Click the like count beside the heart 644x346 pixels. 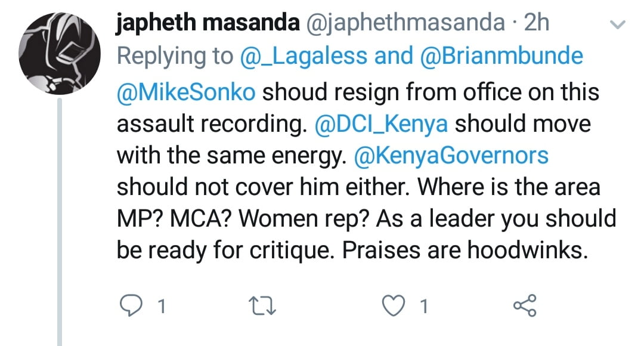tap(423, 307)
